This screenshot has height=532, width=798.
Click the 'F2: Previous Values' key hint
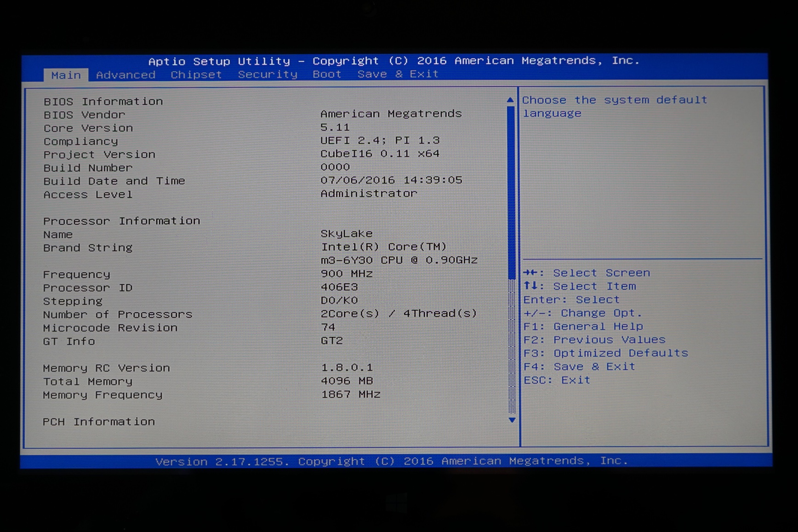[x=594, y=340]
